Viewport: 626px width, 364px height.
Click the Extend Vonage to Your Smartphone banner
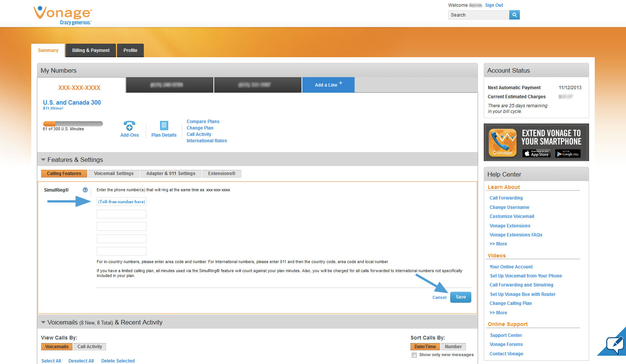point(536,142)
